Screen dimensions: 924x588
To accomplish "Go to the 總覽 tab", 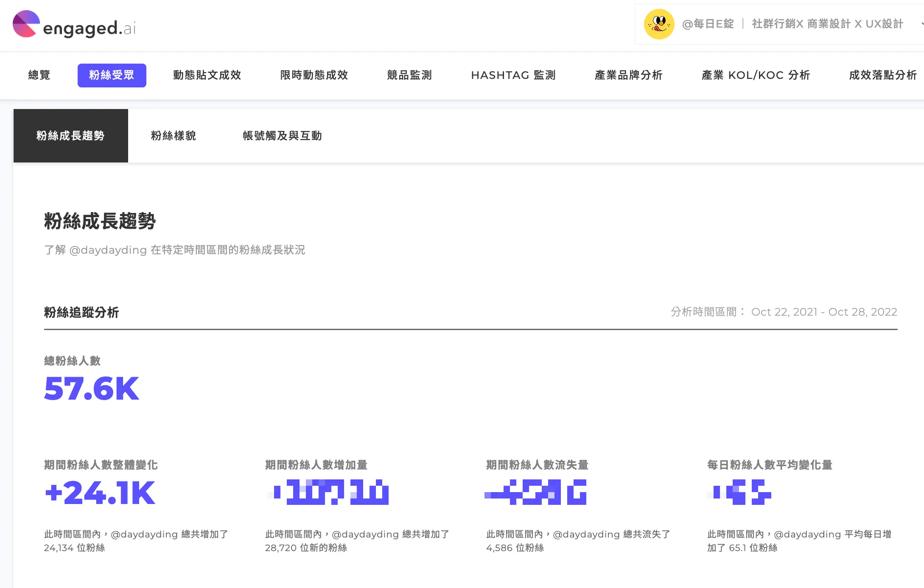I will (39, 75).
